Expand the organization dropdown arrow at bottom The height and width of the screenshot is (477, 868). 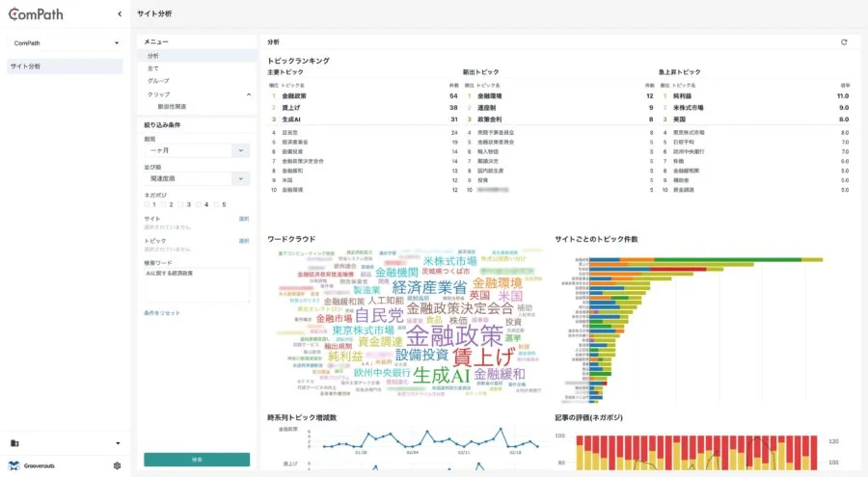(118, 442)
